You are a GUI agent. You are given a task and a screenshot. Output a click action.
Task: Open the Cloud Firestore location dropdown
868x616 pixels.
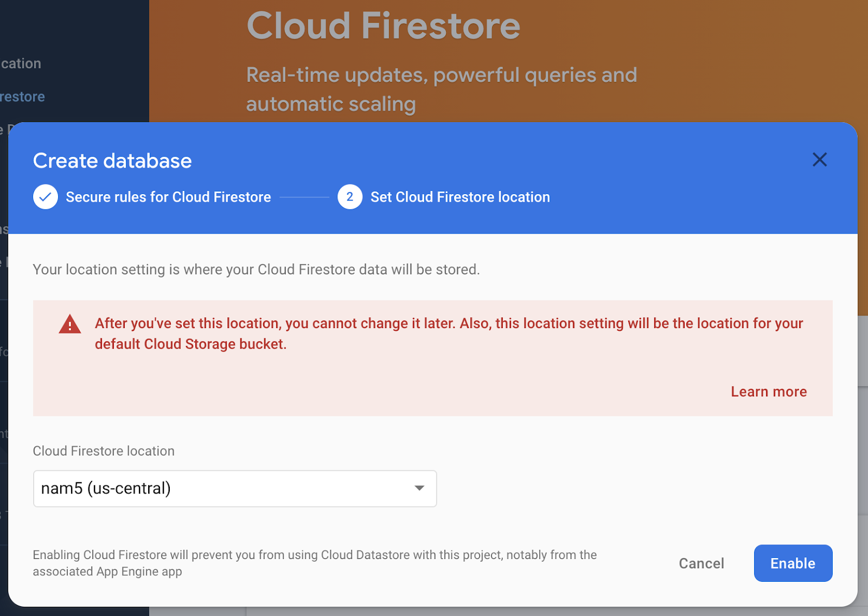(234, 489)
